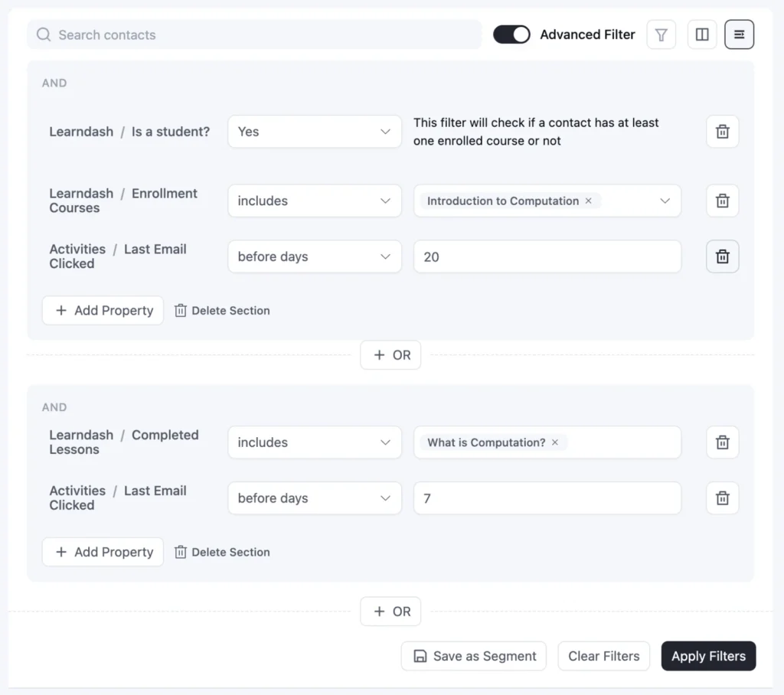Open 'before days' dropdown beside value 7
The image size is (784, 695).
coord(315,498)
